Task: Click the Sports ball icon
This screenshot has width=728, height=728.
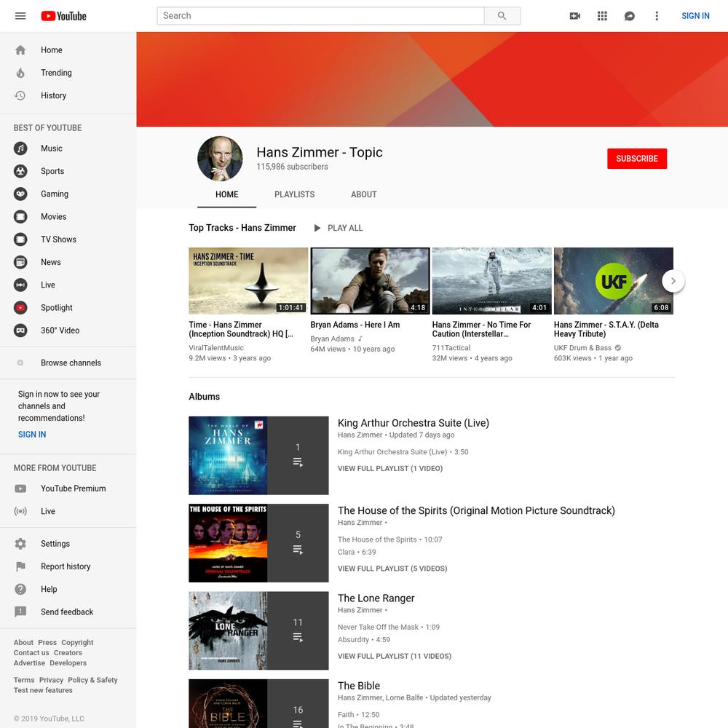Action: tap(20, 171)
